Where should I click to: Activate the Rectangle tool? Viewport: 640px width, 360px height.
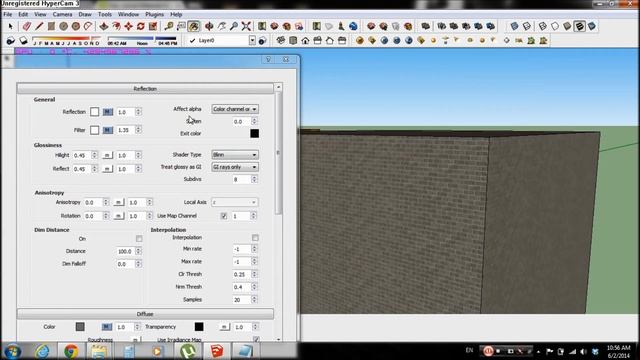pos(51,27)
